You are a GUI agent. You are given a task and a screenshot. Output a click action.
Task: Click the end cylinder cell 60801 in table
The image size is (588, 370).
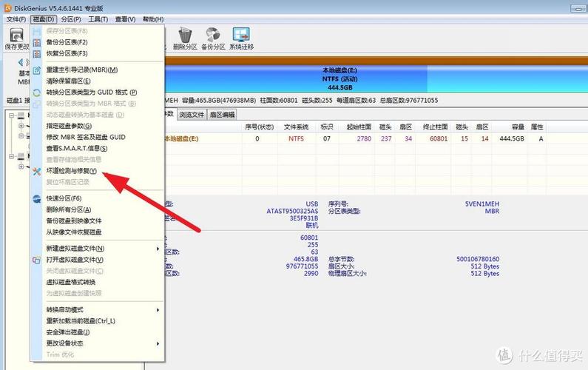pos(439,139)
